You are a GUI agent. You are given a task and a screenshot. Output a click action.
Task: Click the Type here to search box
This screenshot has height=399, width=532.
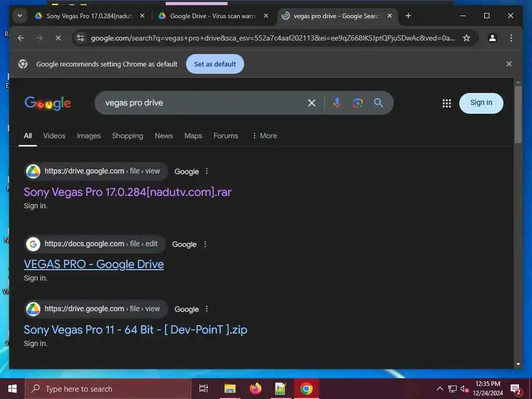(108, 389)
